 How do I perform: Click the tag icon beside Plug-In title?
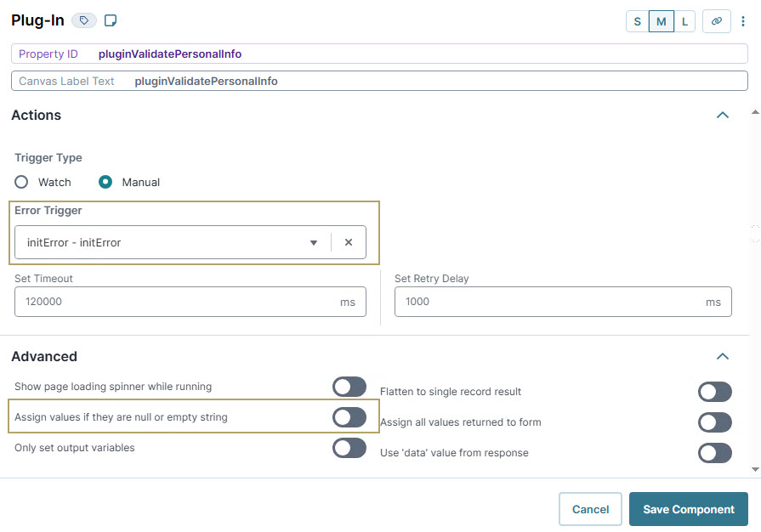83,20
